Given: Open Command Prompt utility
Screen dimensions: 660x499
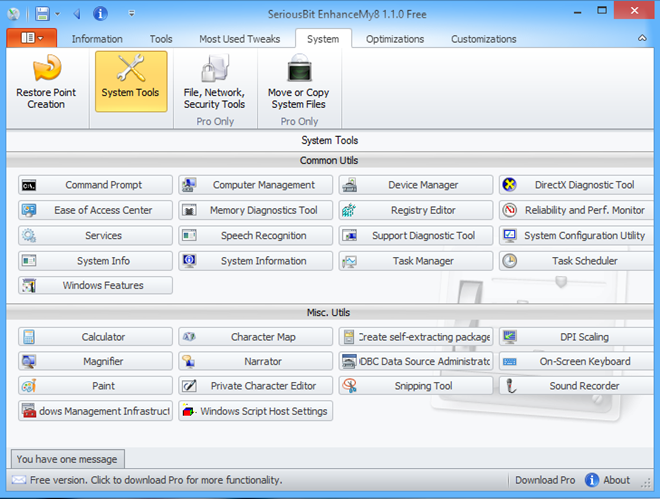Looking at the screenshot, I should [x=95, y=185].
